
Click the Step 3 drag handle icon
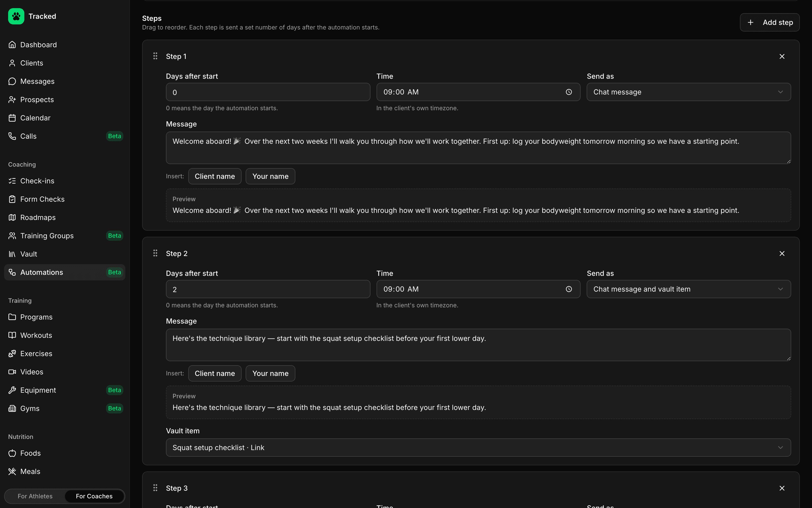tap(155, 488)
